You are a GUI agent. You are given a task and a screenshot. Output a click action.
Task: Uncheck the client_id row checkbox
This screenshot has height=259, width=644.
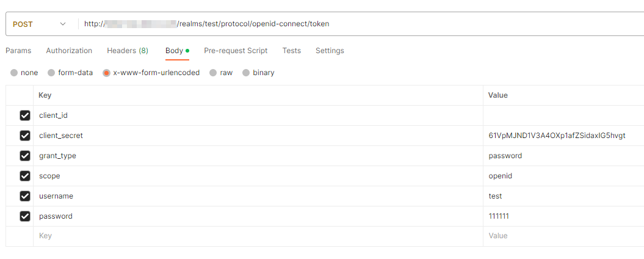coord(25,115)
